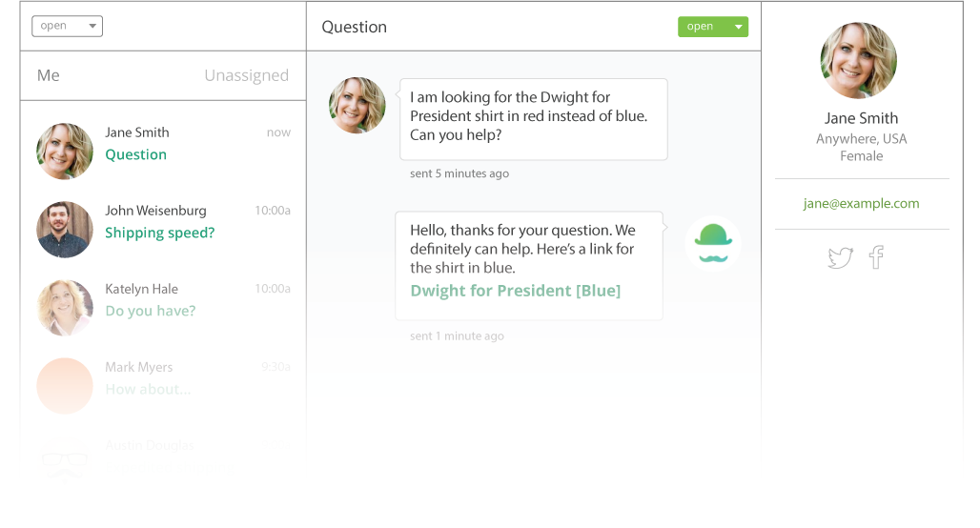Click Katelyn Hale's avatar in the list
The height and width of the screenshot is (528, 980).
(65, 308)
